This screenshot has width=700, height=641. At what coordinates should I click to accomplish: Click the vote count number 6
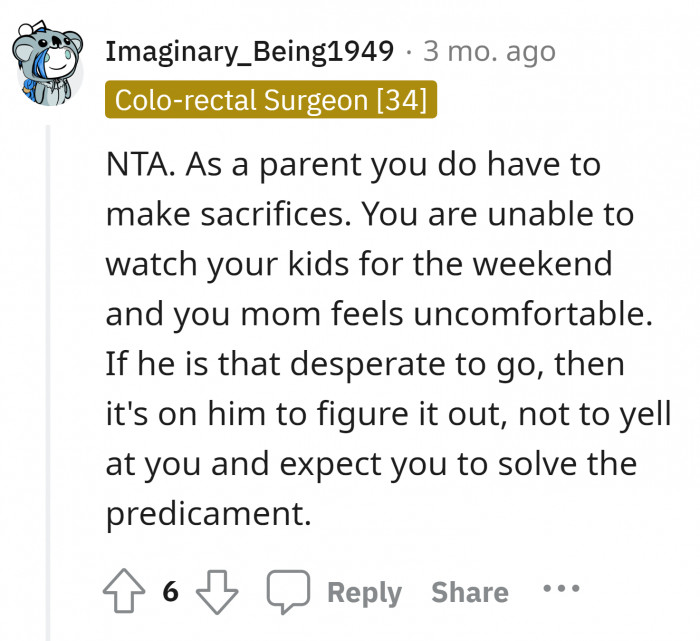(170, 592)
